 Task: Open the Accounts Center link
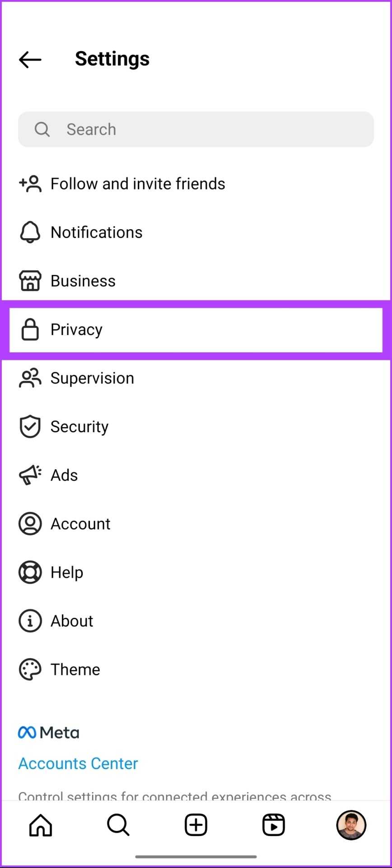[78, 764]
